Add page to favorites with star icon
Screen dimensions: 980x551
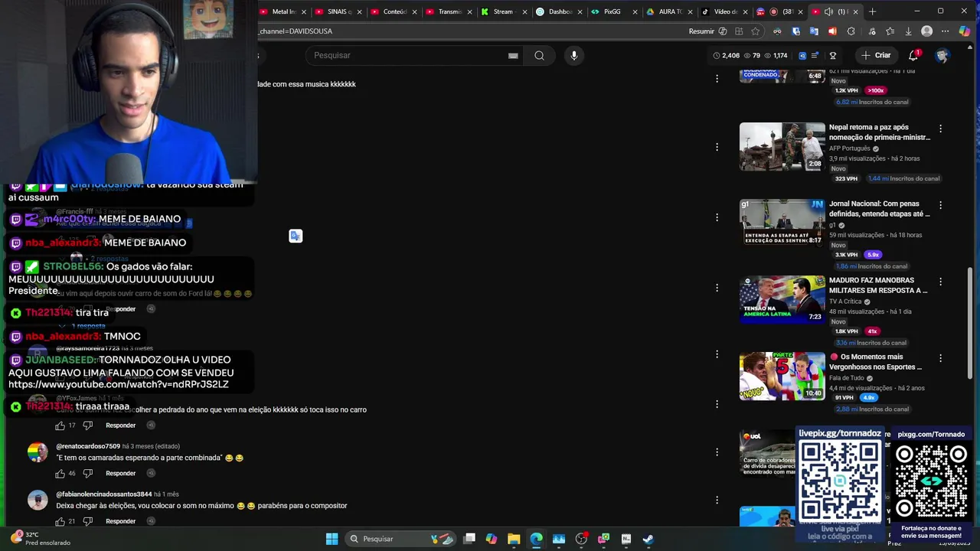click(x=756, y=31)
